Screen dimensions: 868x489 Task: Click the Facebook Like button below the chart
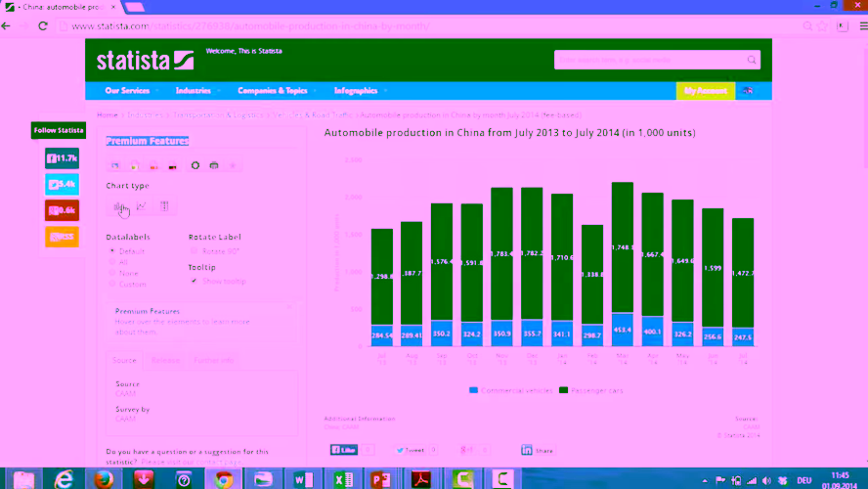(x=344, y=450)
